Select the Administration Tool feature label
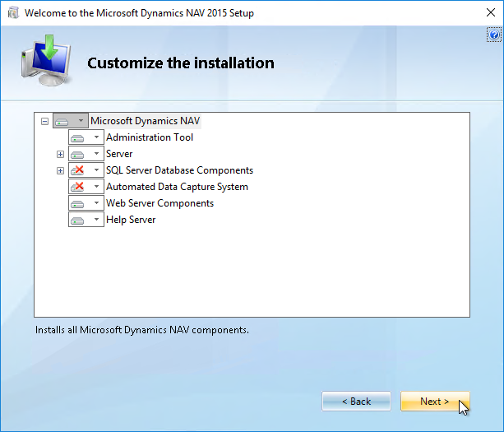 click(x=150, y=137)
